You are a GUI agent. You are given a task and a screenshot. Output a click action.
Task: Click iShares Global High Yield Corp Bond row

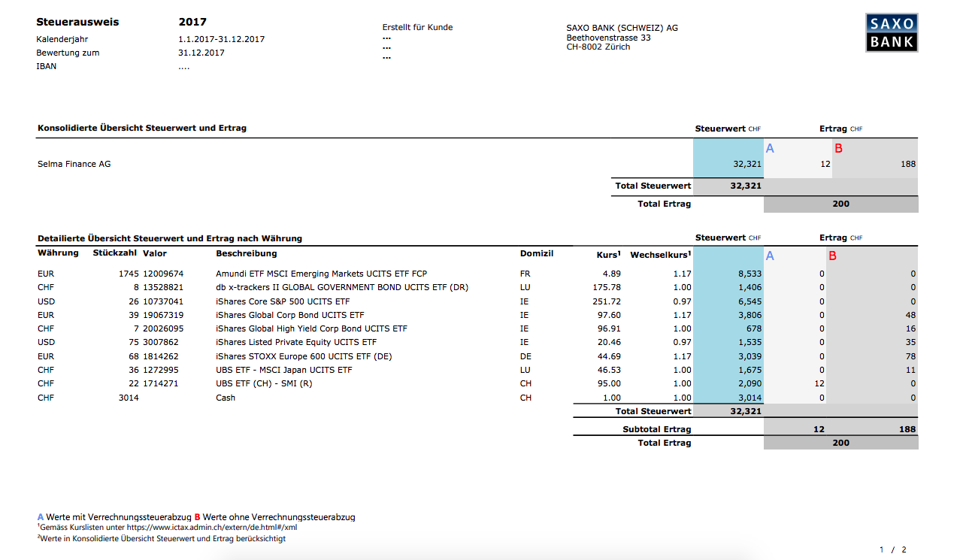coord(312,328)
